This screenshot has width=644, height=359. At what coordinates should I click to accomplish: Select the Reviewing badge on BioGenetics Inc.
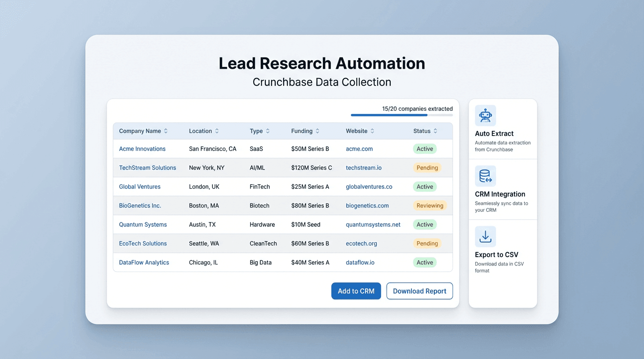pyautogui.click(x=430, y=205)
